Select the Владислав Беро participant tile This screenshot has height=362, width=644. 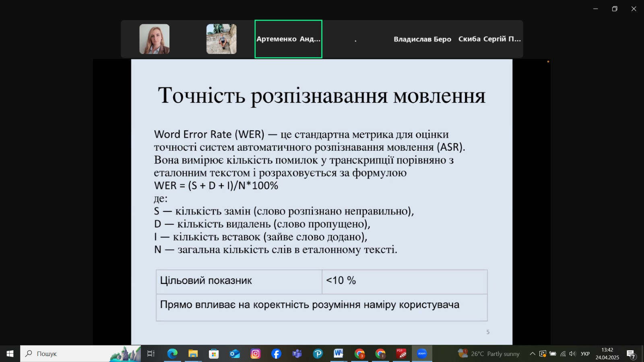[422, 39]
